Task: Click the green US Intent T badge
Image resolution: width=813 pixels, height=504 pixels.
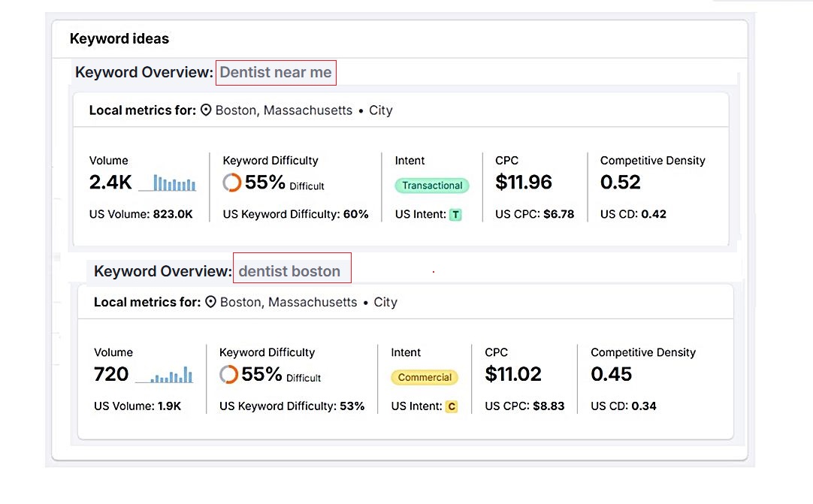Action: (x=455, y=215)
